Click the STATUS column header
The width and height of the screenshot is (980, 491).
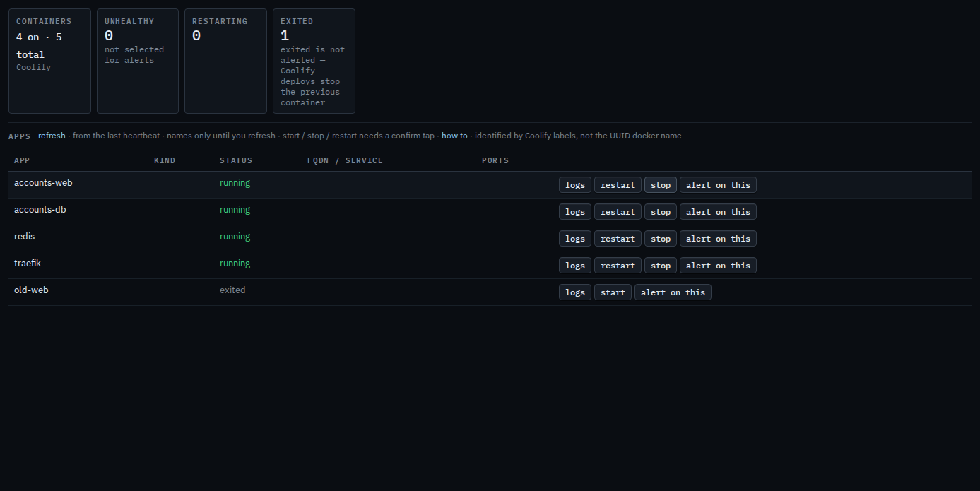click(x=236, y=160)
